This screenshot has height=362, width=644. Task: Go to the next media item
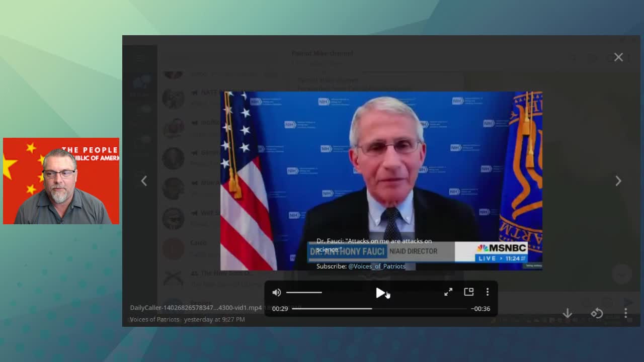pos(618,180)
